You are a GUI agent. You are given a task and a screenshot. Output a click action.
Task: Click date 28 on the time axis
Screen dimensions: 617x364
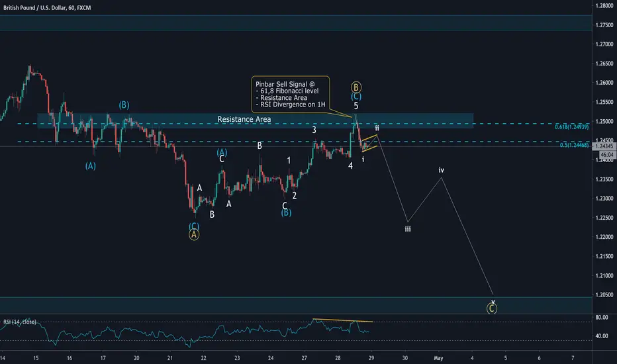tap(338, 359)
